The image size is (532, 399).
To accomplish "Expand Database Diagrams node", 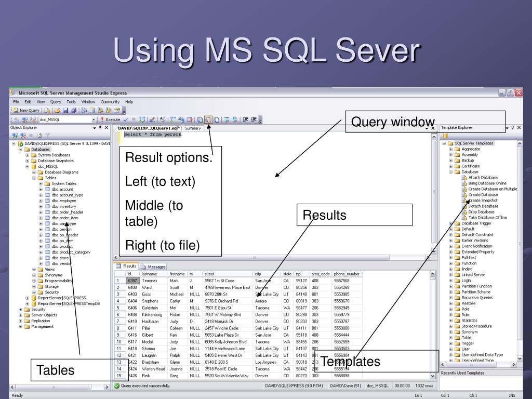I will [x=34, y=172].
